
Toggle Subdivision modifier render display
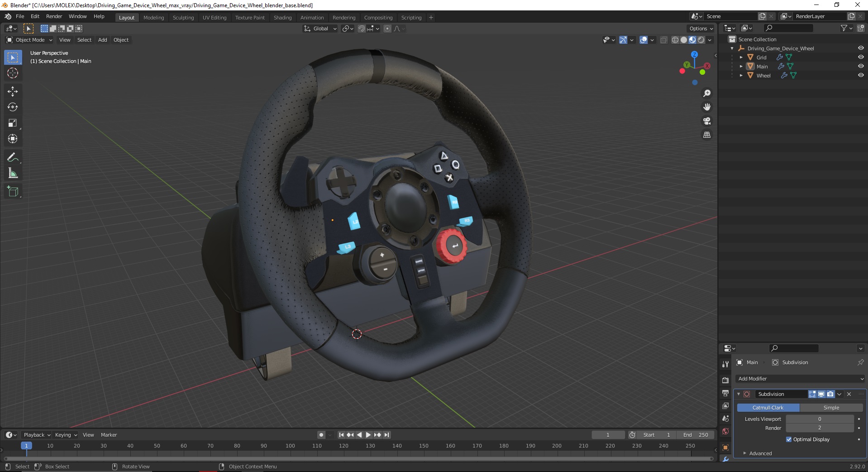[830, 394]
